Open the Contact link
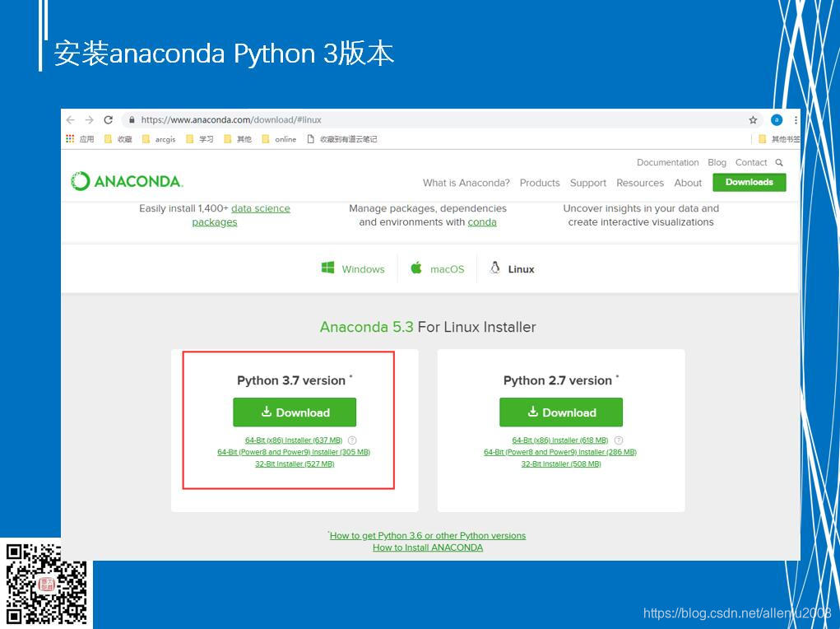The height and width of the screenshot is (629, 840). 751,162
